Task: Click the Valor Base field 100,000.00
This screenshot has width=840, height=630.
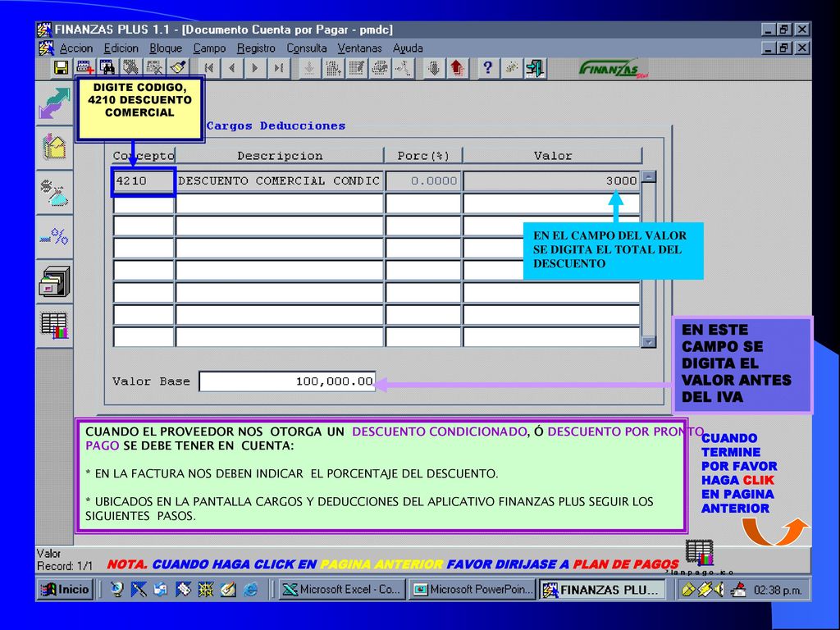Action: pyautogui.click(x=287, y=381)
